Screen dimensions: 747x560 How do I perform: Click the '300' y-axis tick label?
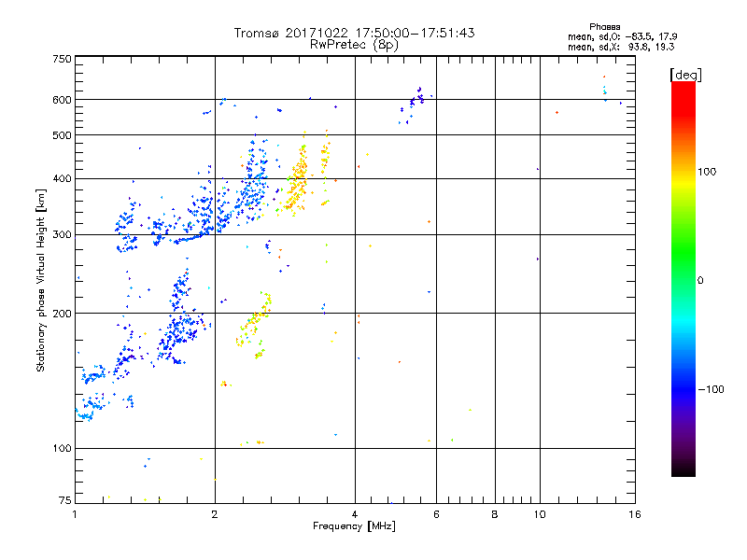tap(62, 235)
